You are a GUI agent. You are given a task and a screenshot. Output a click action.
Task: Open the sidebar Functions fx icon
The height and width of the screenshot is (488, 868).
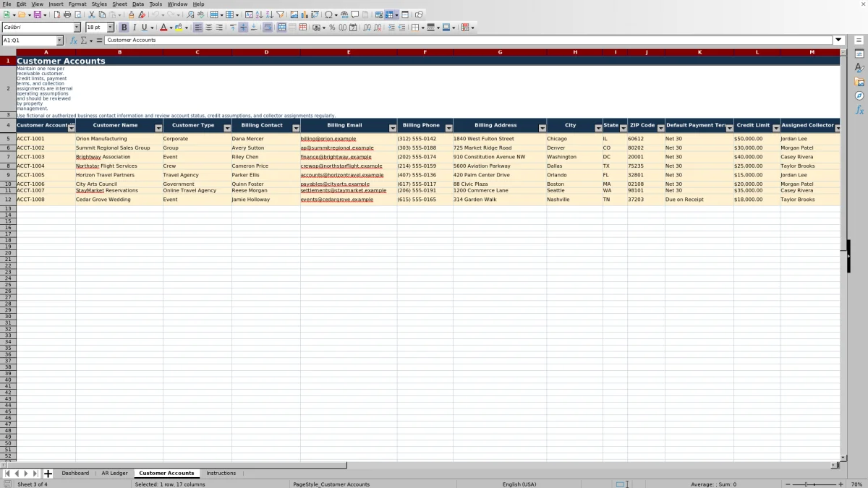(x=859, y=110)
